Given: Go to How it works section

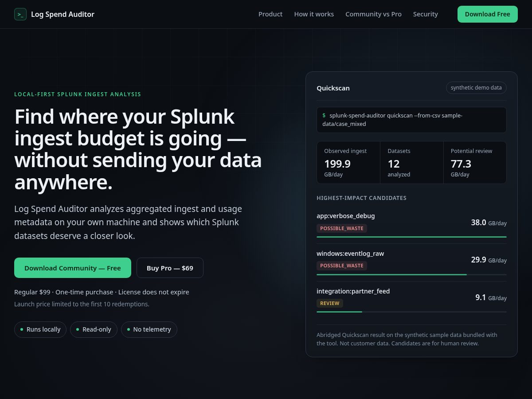Looking at the screenshot, I should (x=314, y=14).
